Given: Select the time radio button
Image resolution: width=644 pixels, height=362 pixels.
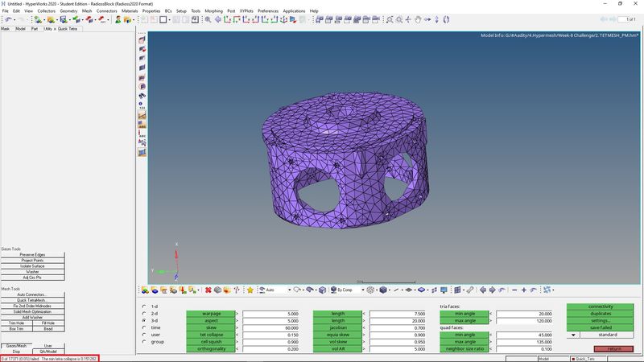Looking at the screenshot, I should [144, 327].
